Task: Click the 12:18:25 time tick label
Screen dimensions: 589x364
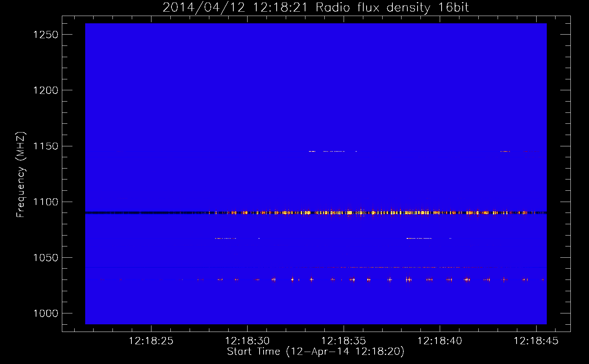Action: pos(151,341)
